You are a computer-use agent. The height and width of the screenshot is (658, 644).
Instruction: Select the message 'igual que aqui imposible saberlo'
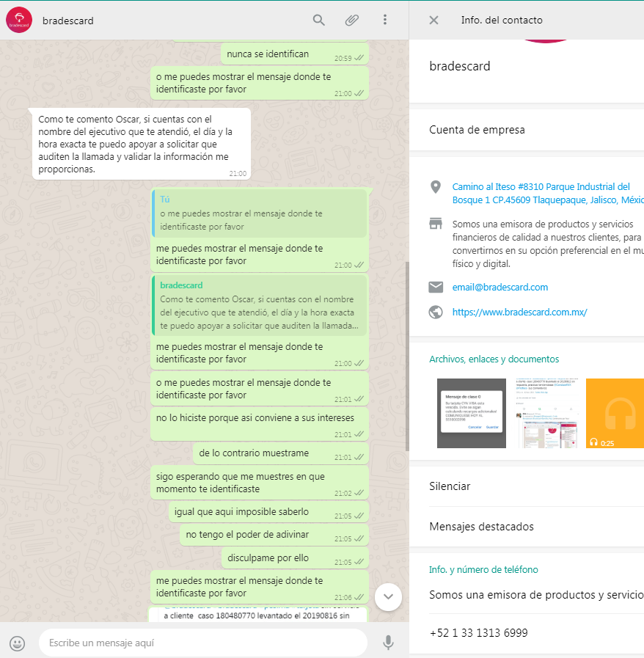[x=268, y=512]
